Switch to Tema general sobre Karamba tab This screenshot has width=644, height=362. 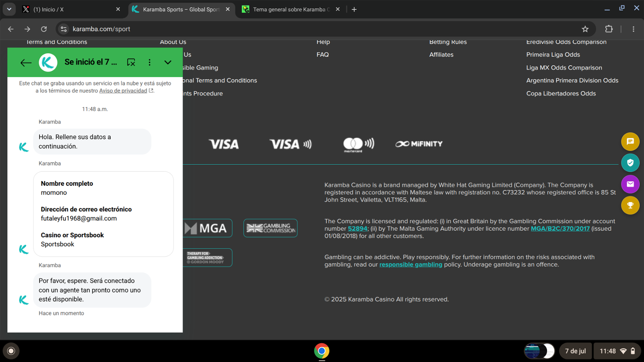pyautogui.click(x=291, y=9)
